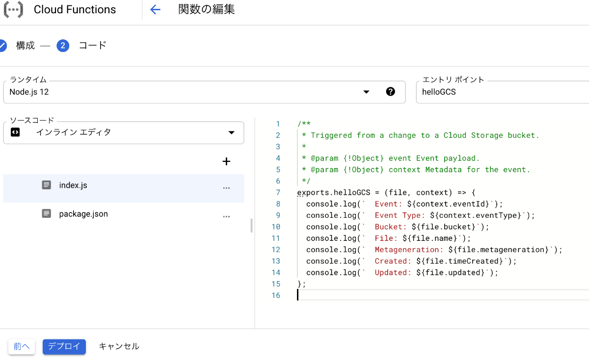Screen dimensions: 589x364
Task: Click the exports.helloGCS code line
Action: (386, 192)
